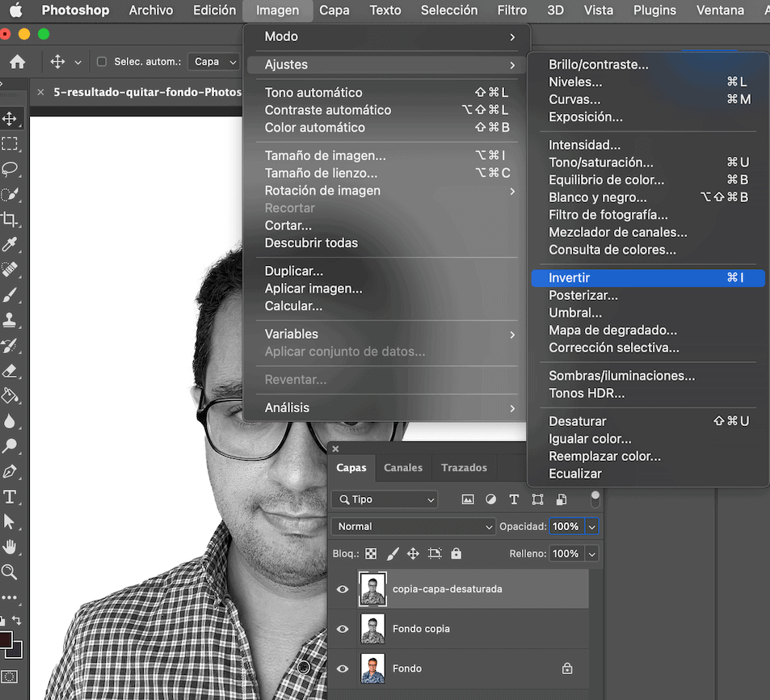Open the Capa auto-select dropdown
The height and width of the screenshot is (700, 770).
(215, 62)
